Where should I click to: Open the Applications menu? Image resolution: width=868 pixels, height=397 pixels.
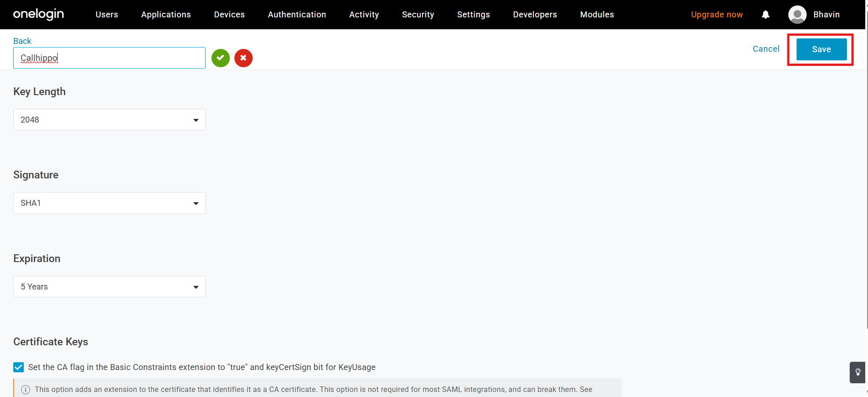click(x=166, y=15)
